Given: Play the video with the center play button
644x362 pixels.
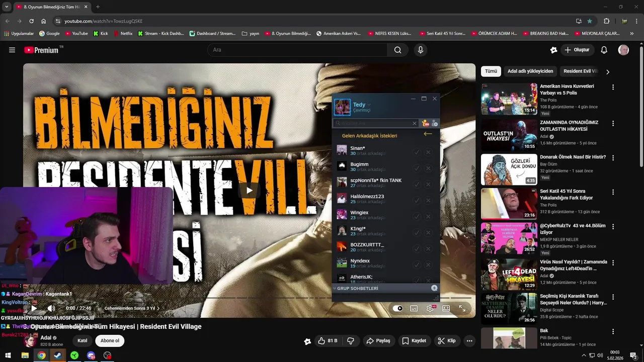Looking at the screenshot, I should click(249, 190).
